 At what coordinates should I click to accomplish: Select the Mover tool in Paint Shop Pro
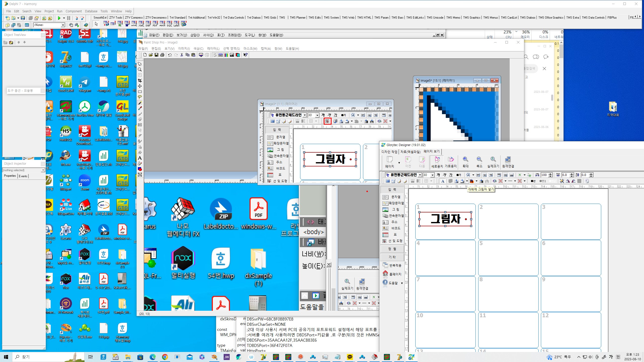point(140,86)
